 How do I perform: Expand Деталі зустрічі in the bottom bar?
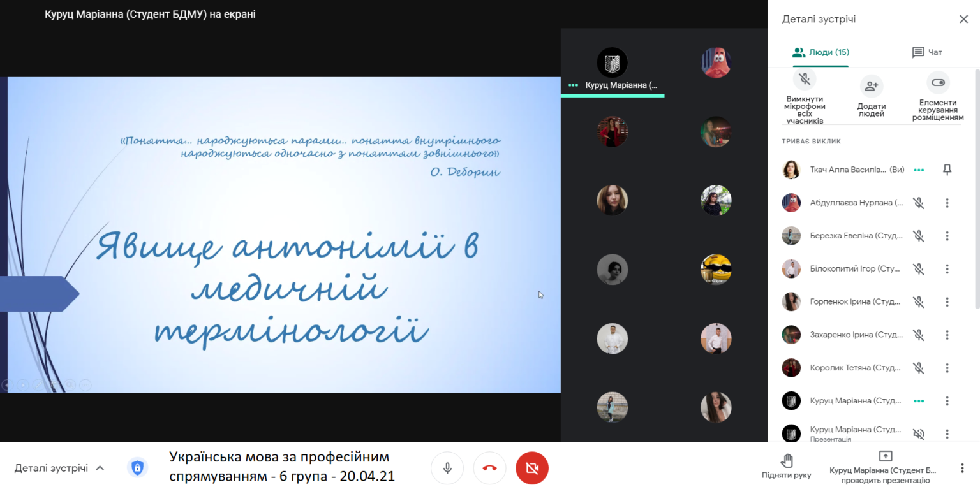[x=59, y=468]
